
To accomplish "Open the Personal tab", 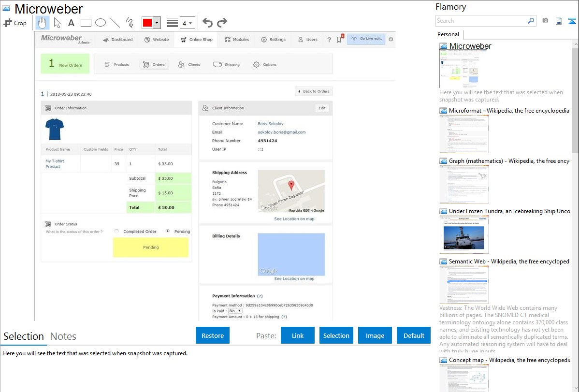I will [x=448, y=34].
